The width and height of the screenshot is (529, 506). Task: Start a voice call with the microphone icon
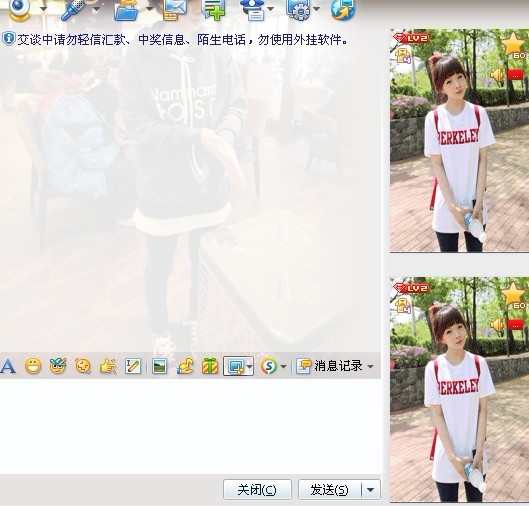[x=73, y=9]
